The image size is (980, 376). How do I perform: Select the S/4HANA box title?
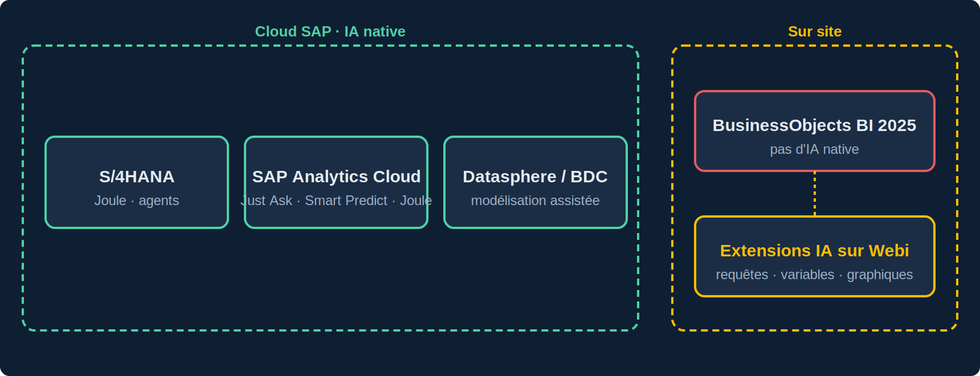point(137,177)
